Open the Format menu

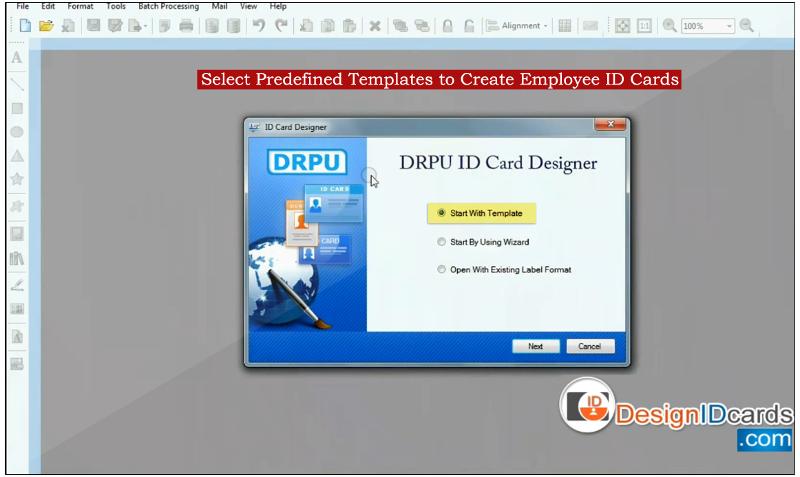tap(80, 6)
